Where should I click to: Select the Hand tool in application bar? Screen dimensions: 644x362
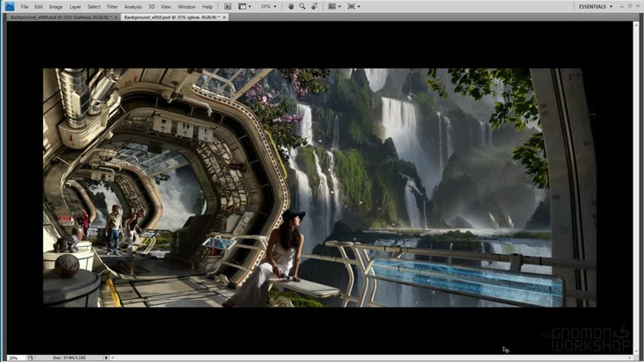point(291,6)
